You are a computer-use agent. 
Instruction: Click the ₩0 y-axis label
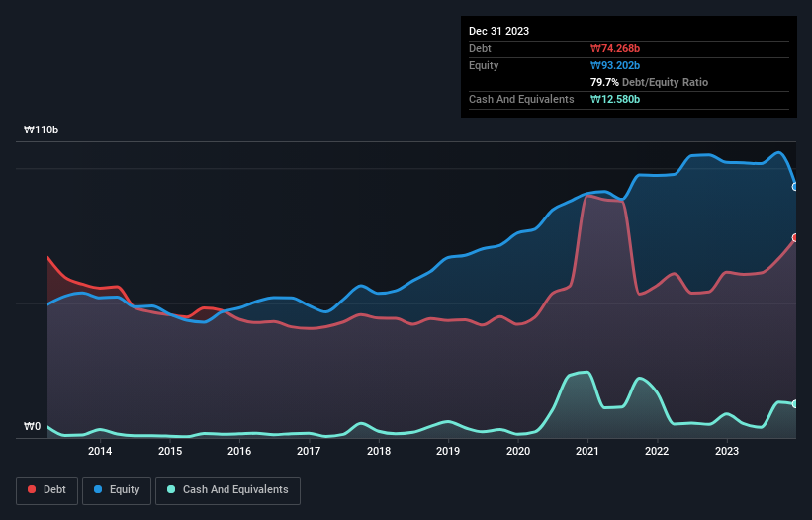(32, 426)
